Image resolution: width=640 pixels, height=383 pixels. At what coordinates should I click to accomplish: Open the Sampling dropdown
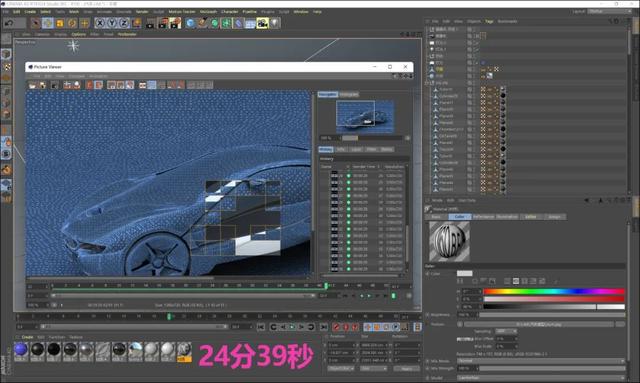506,332
